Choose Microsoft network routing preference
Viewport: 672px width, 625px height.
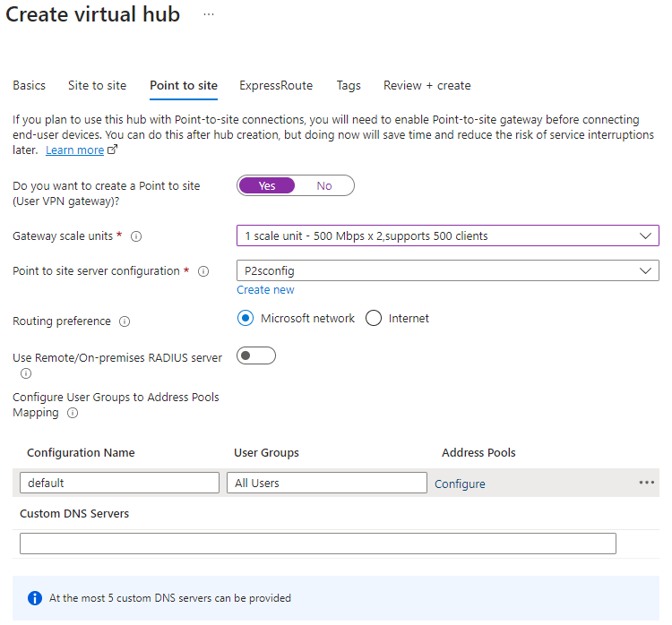(246, 318)
